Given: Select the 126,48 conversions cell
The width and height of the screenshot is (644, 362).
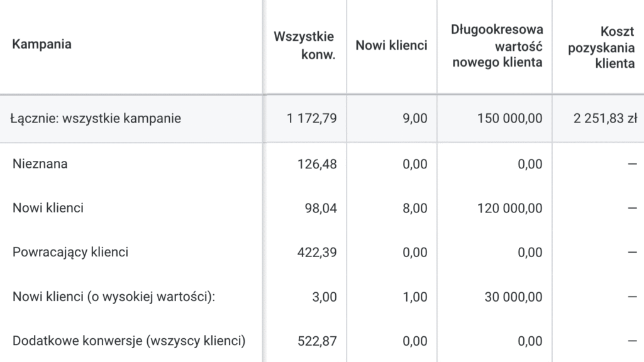Looking at the screenshot, I should [317, 164].
